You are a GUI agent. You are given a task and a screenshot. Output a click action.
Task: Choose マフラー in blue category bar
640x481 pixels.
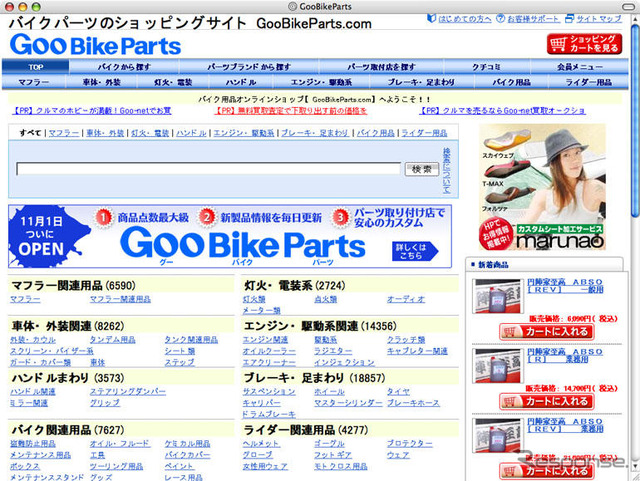[x=34, y=82]
